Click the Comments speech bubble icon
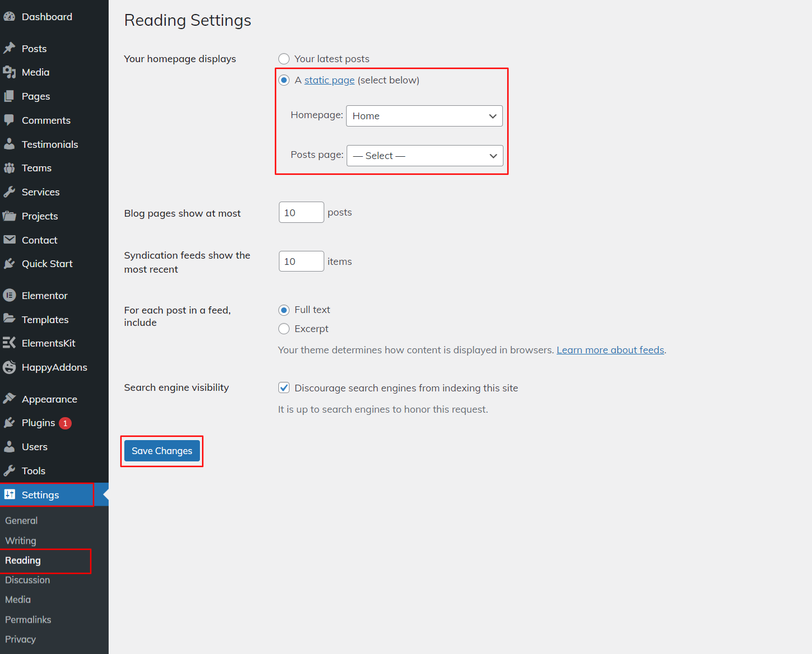This screenshot has height=654, width=812. [x=10, y=120]
